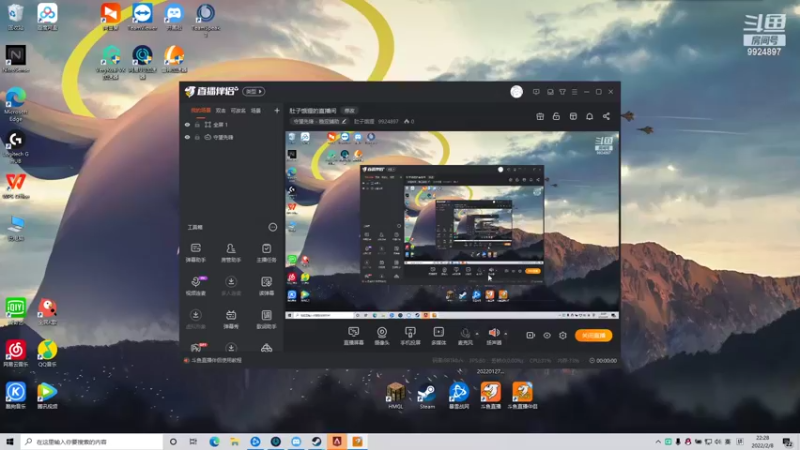Switch to the fourth scene tab
Screen dimensions: 800x450
(256, 110)
